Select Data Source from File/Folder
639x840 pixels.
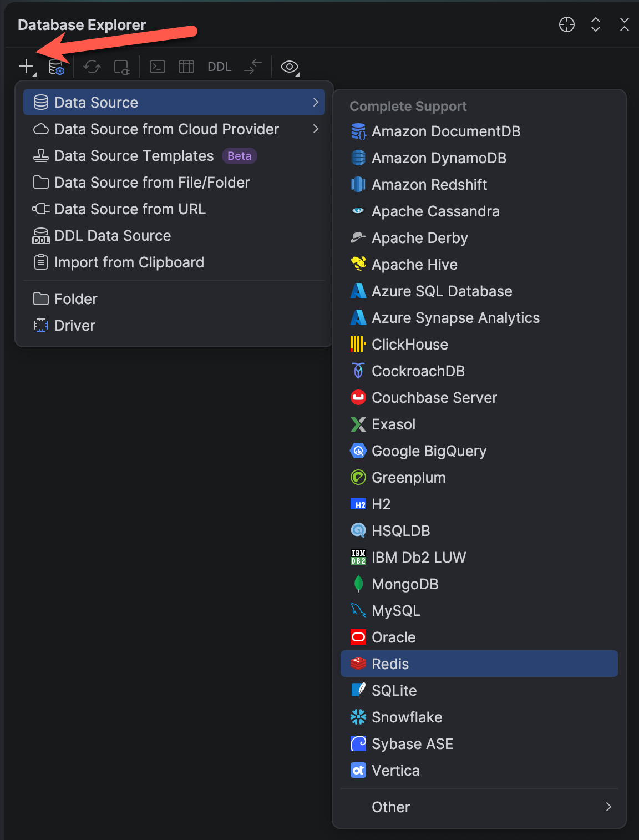click(x=174, y=183)
